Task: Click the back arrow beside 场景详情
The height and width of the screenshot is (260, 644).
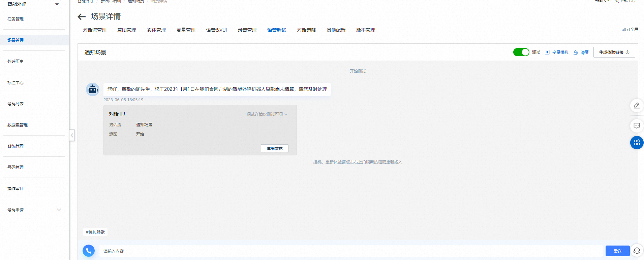Action: tap(82, 16)
